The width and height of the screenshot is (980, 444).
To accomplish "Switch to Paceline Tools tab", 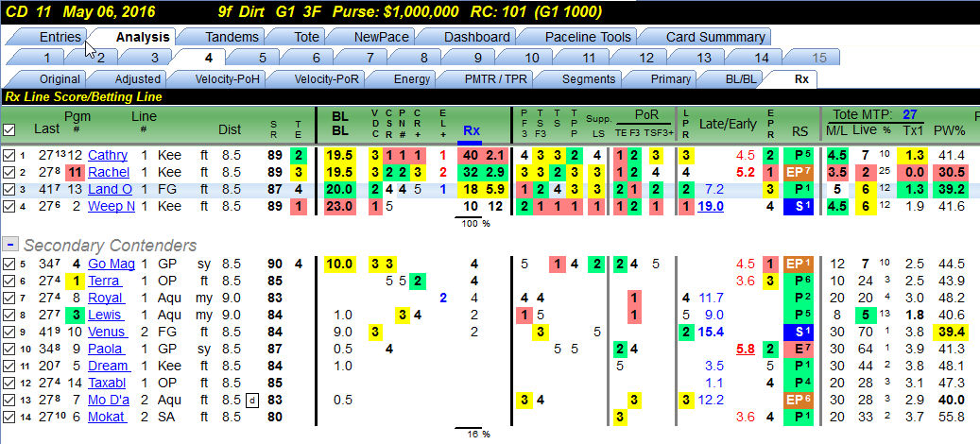I will click(x=588, y=37).
